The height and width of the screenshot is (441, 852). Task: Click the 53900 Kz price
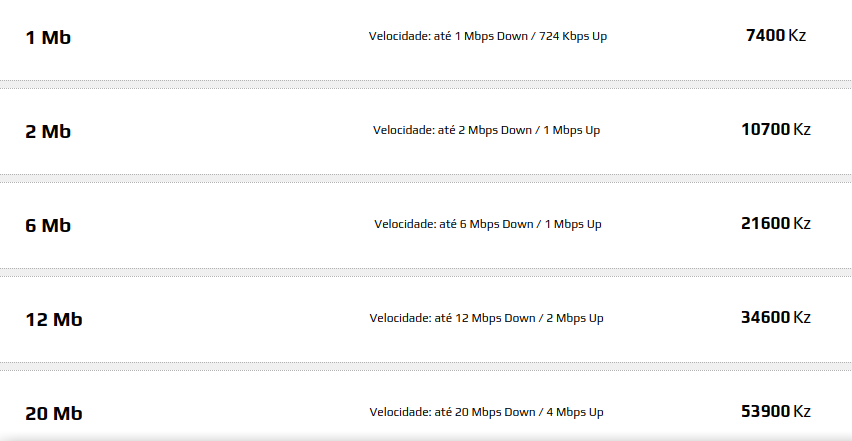[776, 411]
